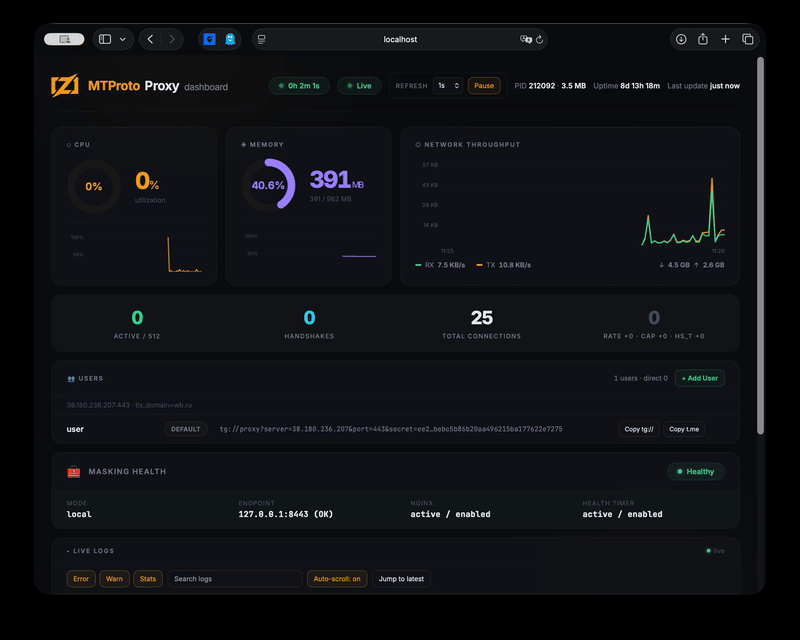Click the Masking Health toolbox icon

pos(73,472)
